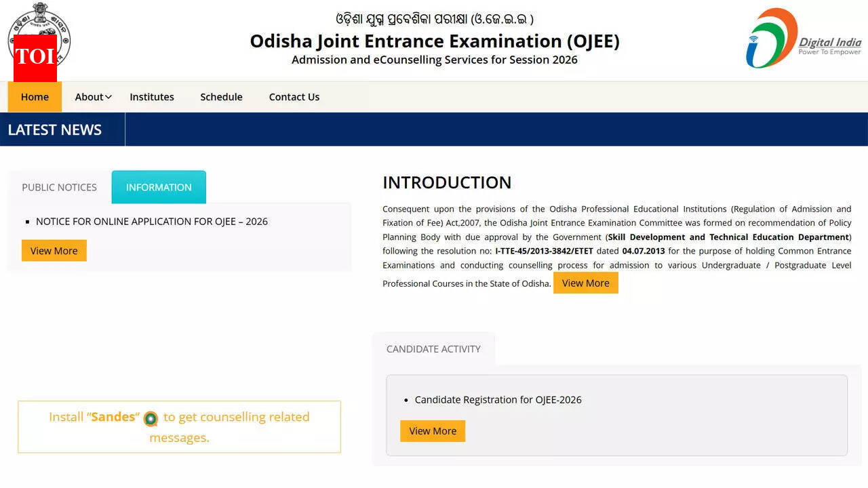The image size is (868, 488).
Task: Click View More under Candidate Activity
Action: coord(433,431)
